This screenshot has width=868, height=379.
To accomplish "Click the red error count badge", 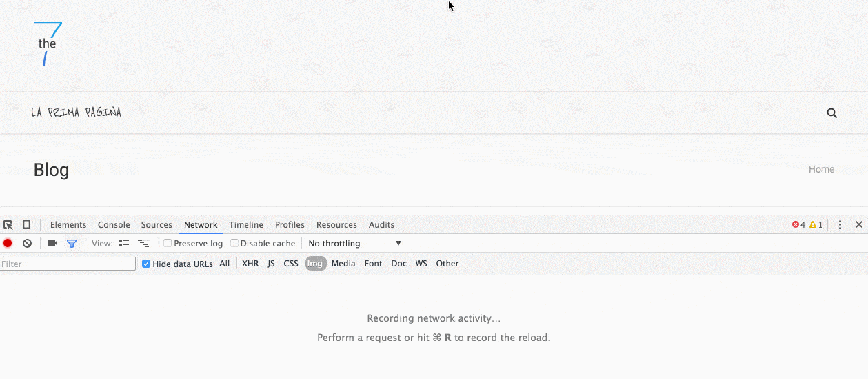I will 798,225.
